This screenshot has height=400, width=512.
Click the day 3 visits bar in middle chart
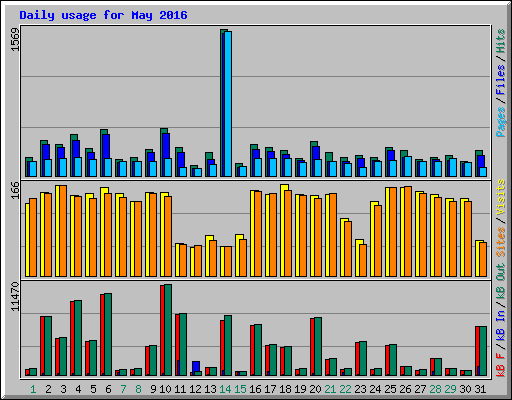pos(58,231)
